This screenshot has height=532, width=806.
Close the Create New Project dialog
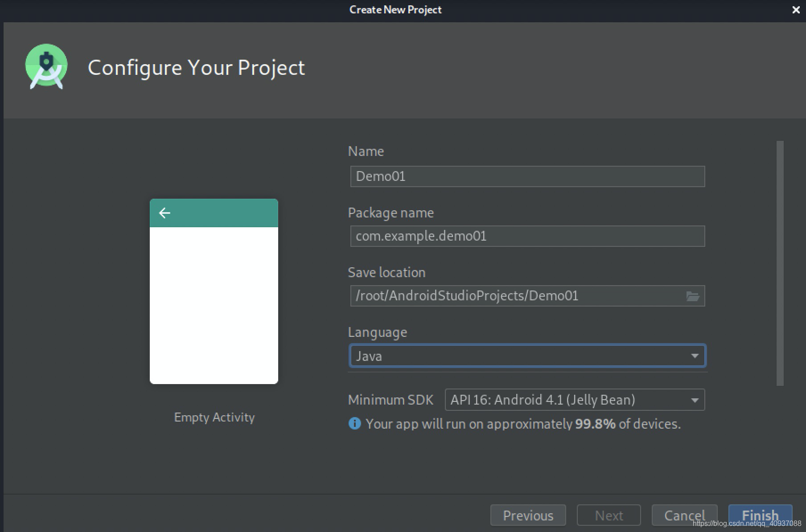pyautogui.click(x=796, y=10)
